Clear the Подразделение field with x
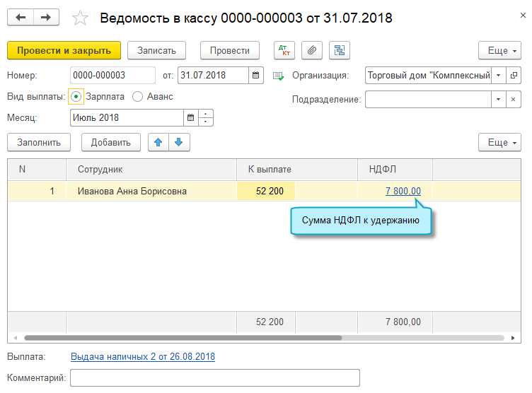The width and height of the screenshot is (532, 393). point(514,100)
